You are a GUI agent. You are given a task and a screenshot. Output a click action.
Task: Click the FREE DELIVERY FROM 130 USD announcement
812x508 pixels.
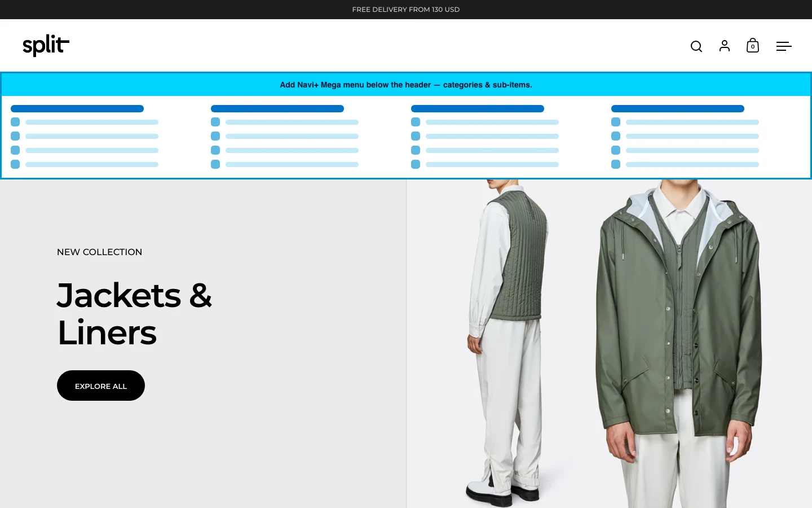[406, 10]
